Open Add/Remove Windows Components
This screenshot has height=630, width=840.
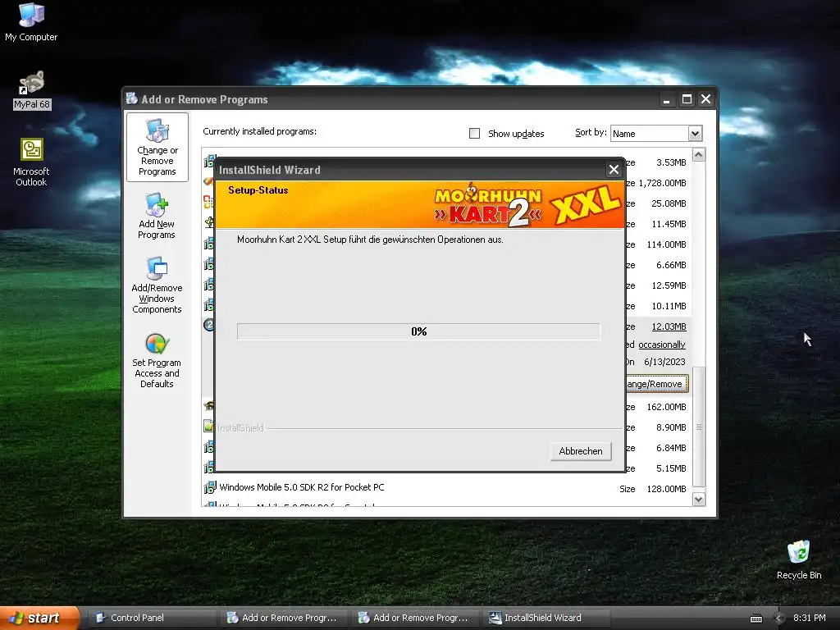[157, 285]
